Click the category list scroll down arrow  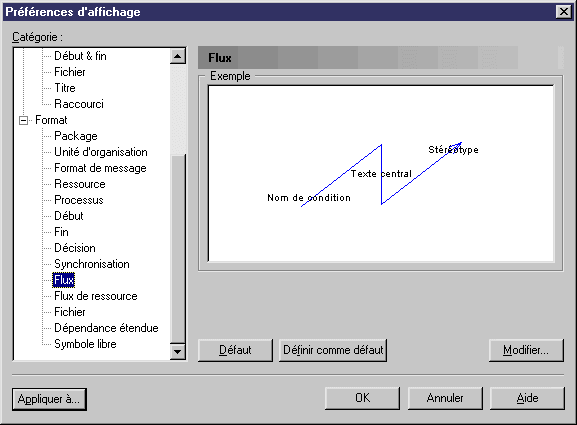(x=178, y=352)
